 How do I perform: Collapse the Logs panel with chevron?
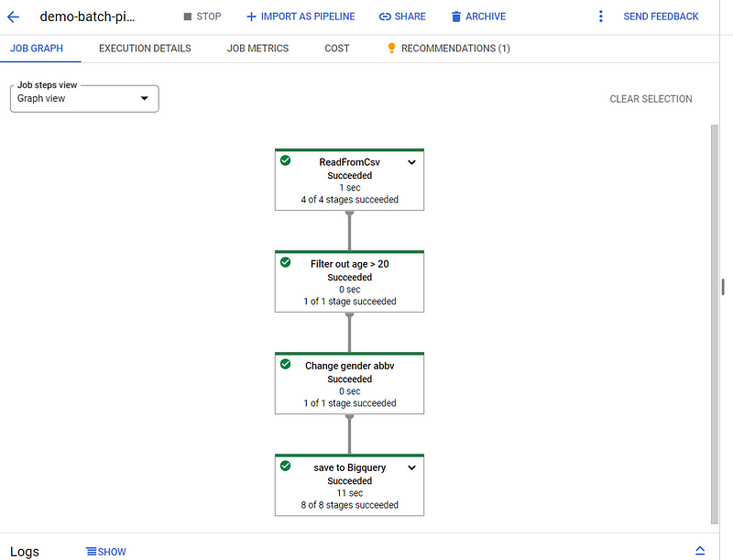[700, 551]
